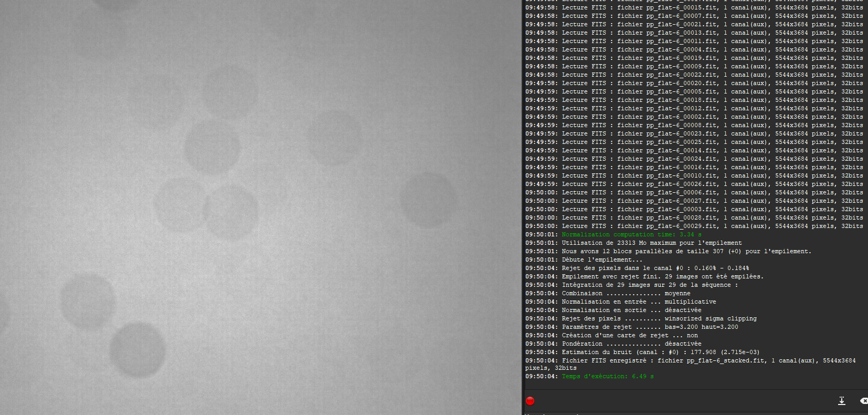Click 'Création d'une carte de rejet ... non' line
The width and height of the screenshot is (868, 415).
[x=611, y=335]
